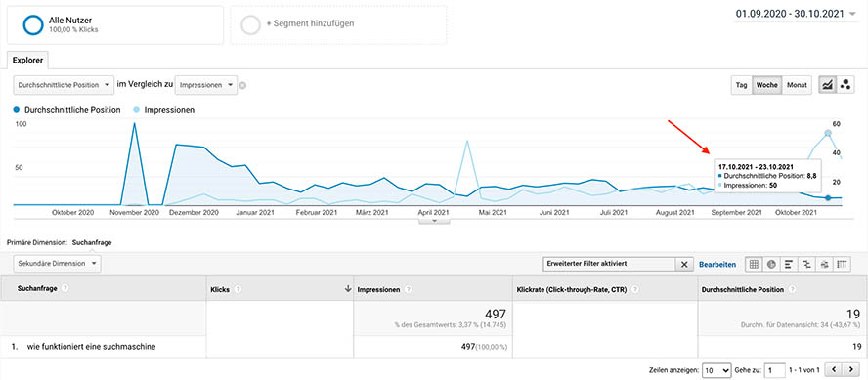This screenshot has width=868, height=380.
Task: Set chart granularity to Tag
Action: pyautogui.click(x=741, y=85)
